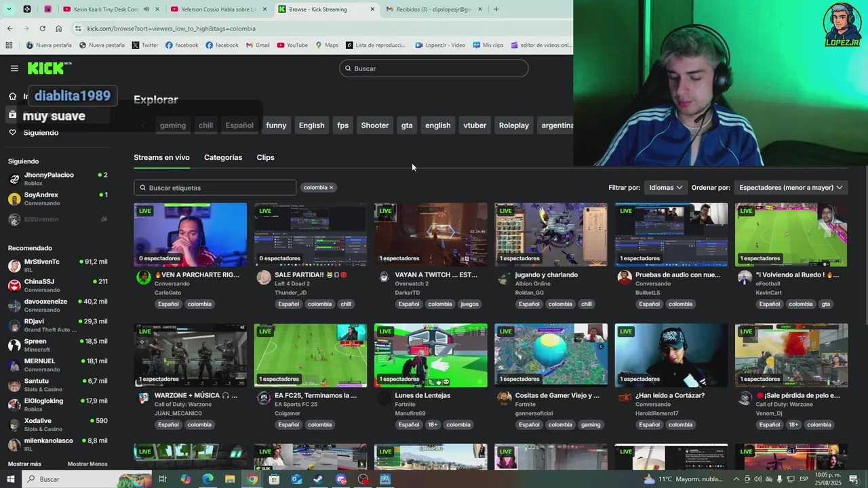The image size is (868, 488).
Task: Reload the page with the refresh icon
Action: (42, 28)
